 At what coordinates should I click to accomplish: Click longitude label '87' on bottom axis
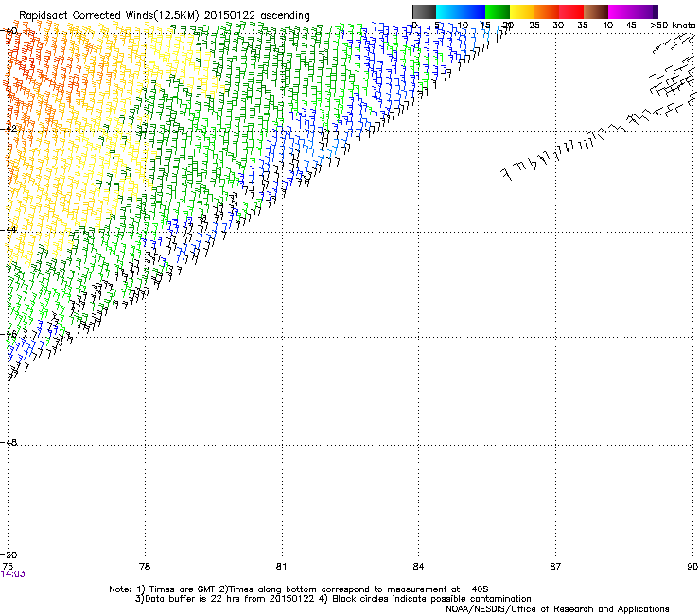(x=555, y=567)
